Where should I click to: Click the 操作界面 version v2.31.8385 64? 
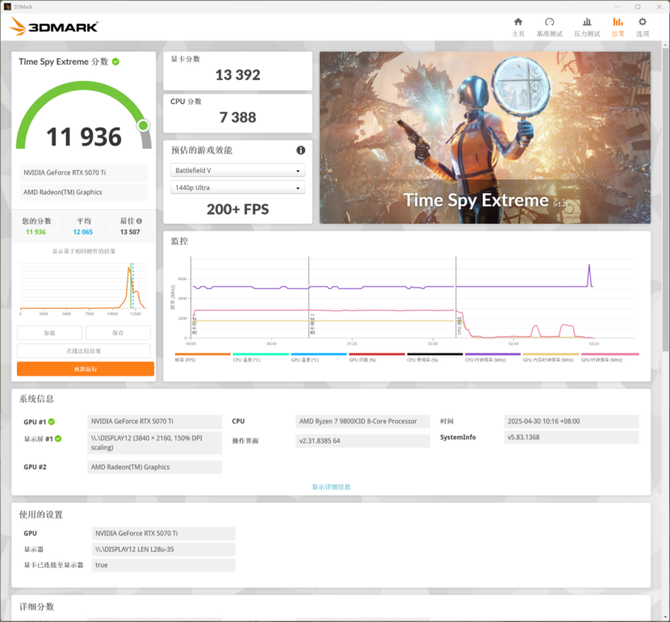(362, 441)
